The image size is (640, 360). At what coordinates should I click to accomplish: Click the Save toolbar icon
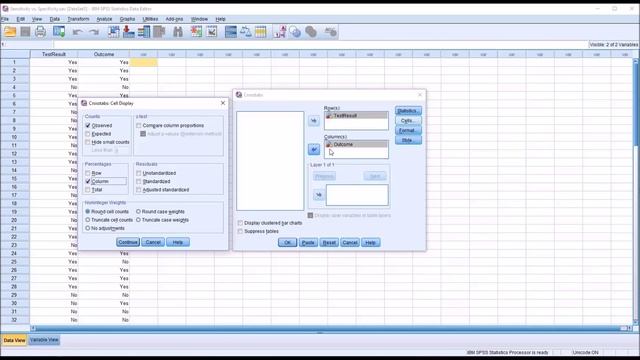click(x=25, y=32)
